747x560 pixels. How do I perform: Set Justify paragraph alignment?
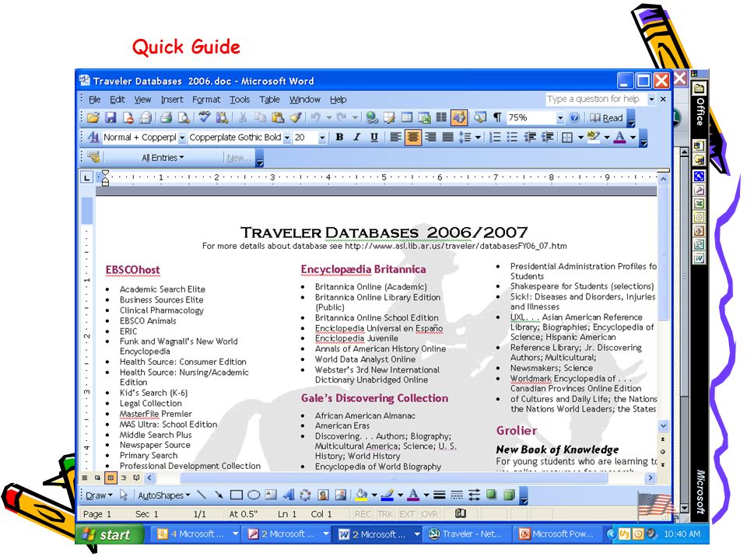(x=448, y=138)
